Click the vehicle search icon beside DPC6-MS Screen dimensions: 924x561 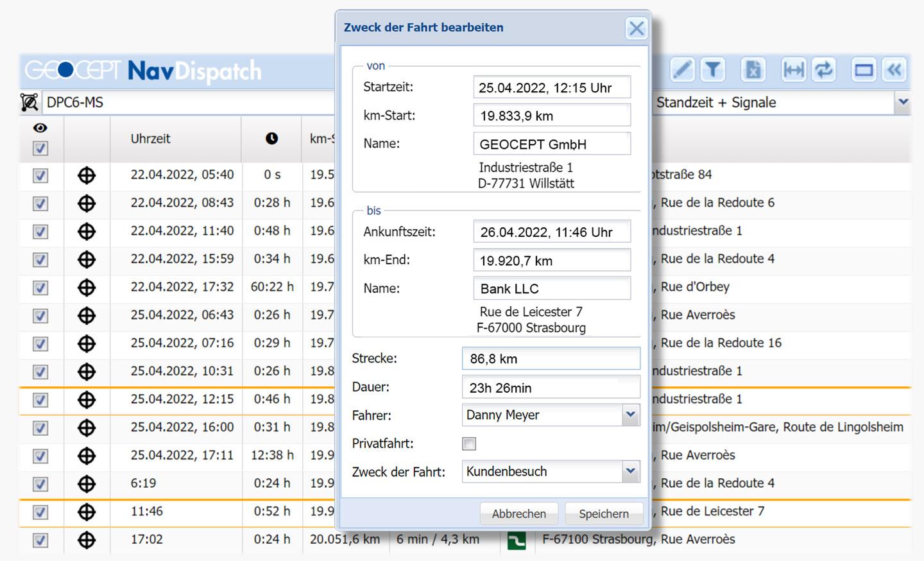tap(30, 103)
